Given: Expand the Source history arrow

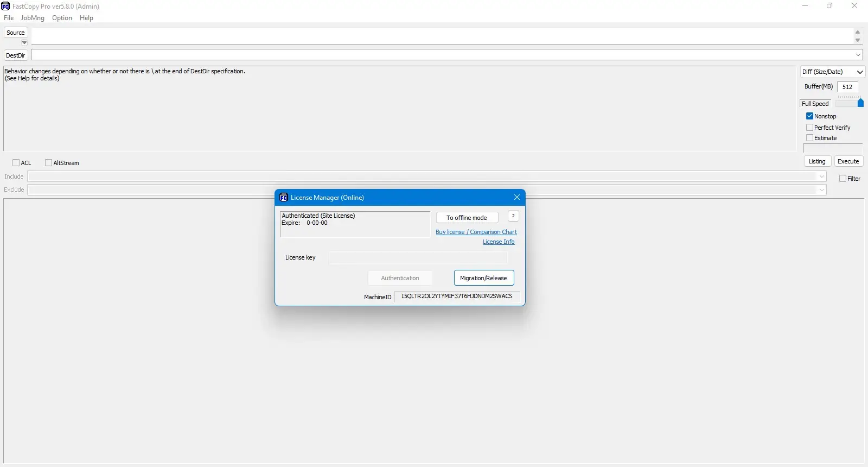Looking at the screenshot, I should click(x=24, y=42).
